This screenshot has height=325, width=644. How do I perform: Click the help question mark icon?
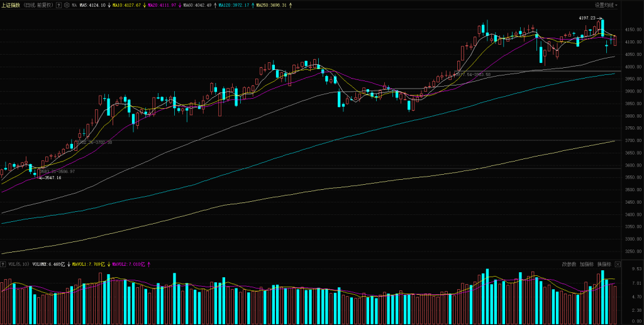click(x=58, y=5)
